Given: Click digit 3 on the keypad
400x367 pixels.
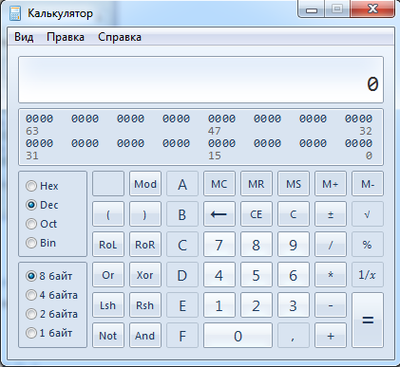Looking at the screenshot, I should pos(293,305).
